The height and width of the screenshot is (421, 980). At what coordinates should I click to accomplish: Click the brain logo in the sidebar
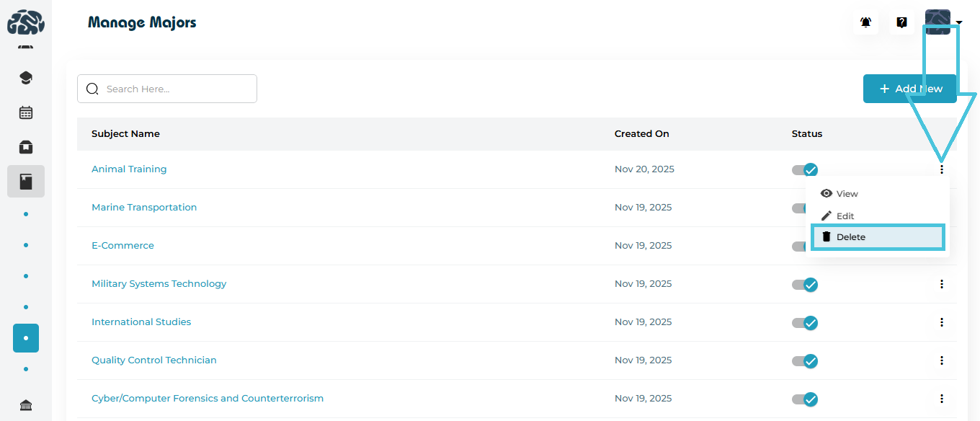(x=26, y=23)
